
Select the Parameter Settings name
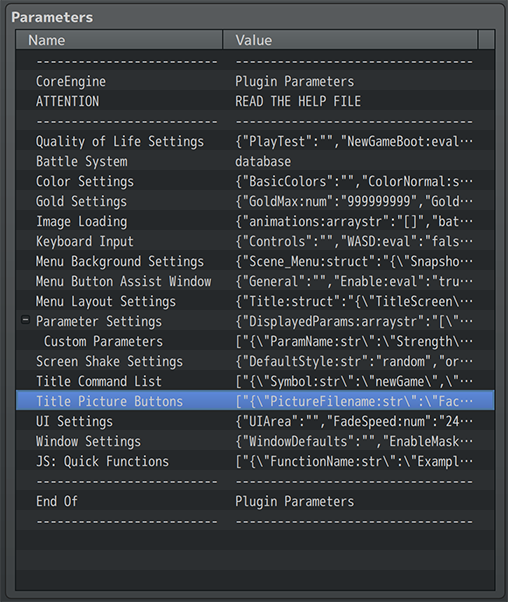click(99, 321)
